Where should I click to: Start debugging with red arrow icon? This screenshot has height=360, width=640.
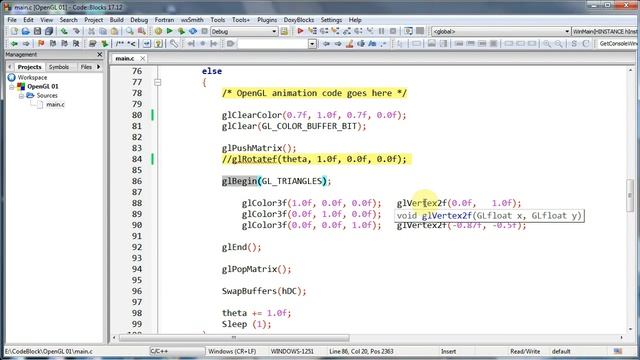[300, 31]
